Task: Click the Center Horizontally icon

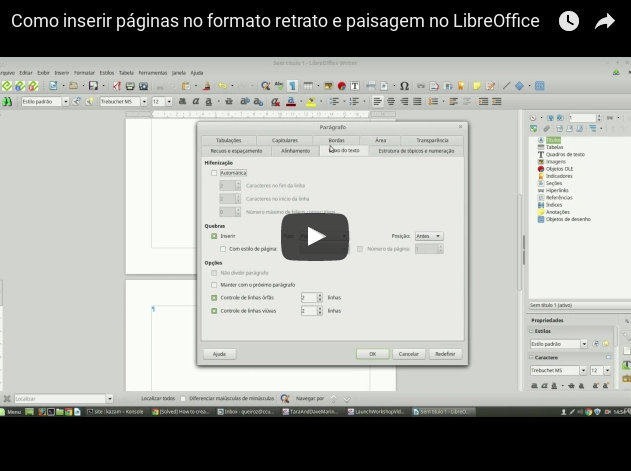Action: click(x=391, y=101)
